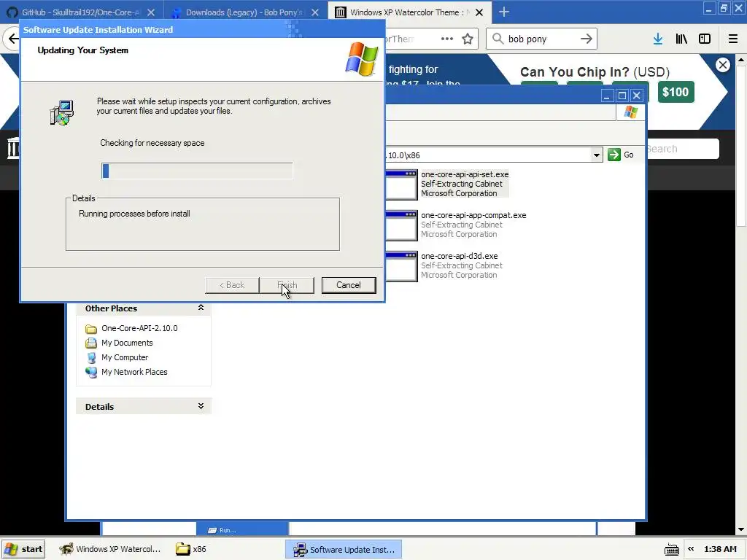Select one-core-api-app-compat.exe file
This screenshot has height=560, width=747.
click(473, 225)
